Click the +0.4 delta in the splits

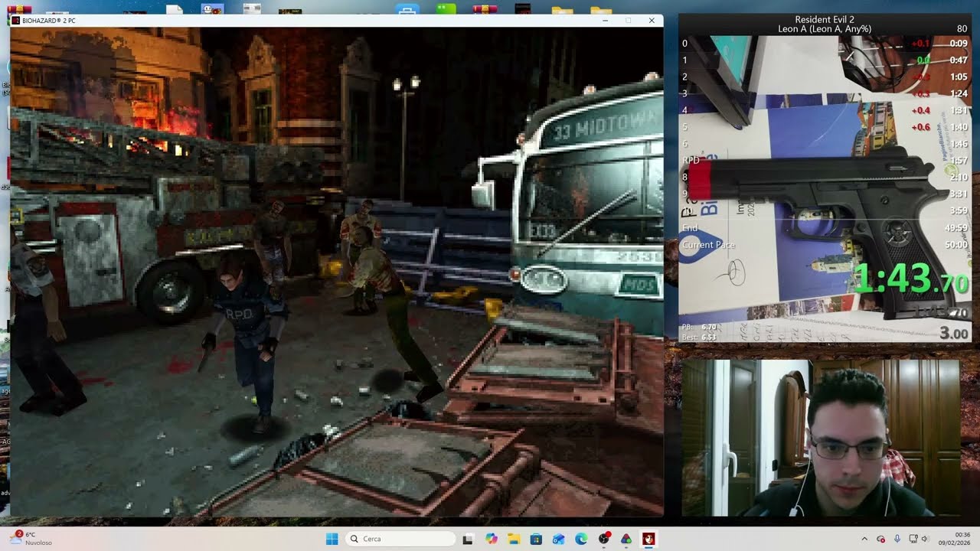921,110
